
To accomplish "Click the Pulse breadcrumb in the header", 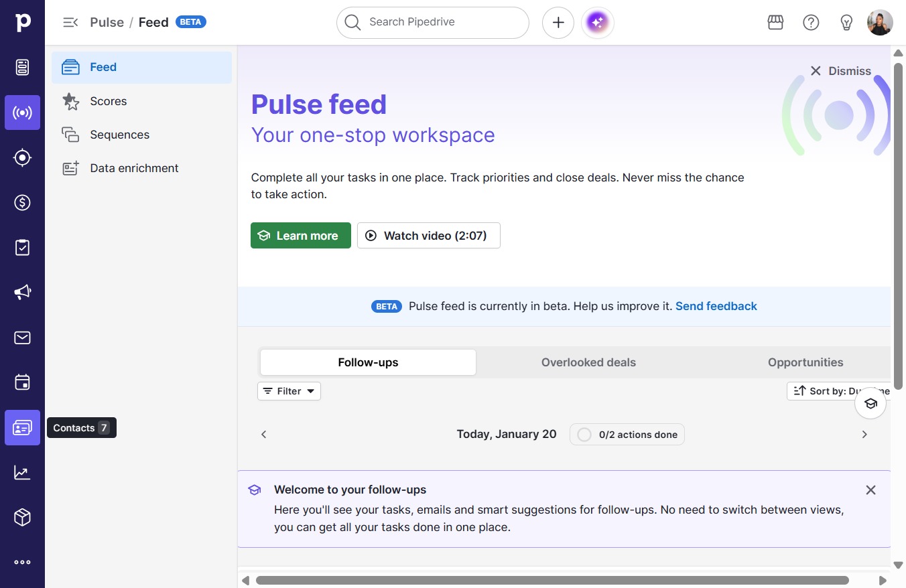I will 107,22.
